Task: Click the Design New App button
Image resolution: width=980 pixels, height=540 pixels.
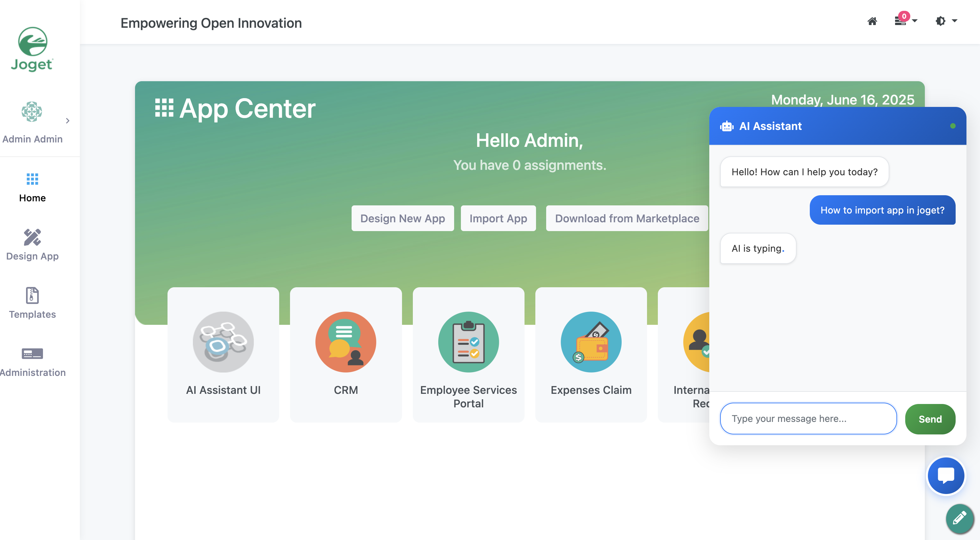Action: point(402,218)
